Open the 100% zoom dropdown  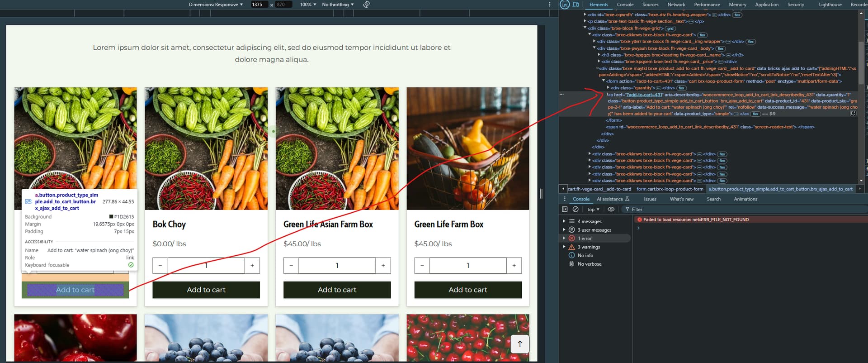pos(308,5)
